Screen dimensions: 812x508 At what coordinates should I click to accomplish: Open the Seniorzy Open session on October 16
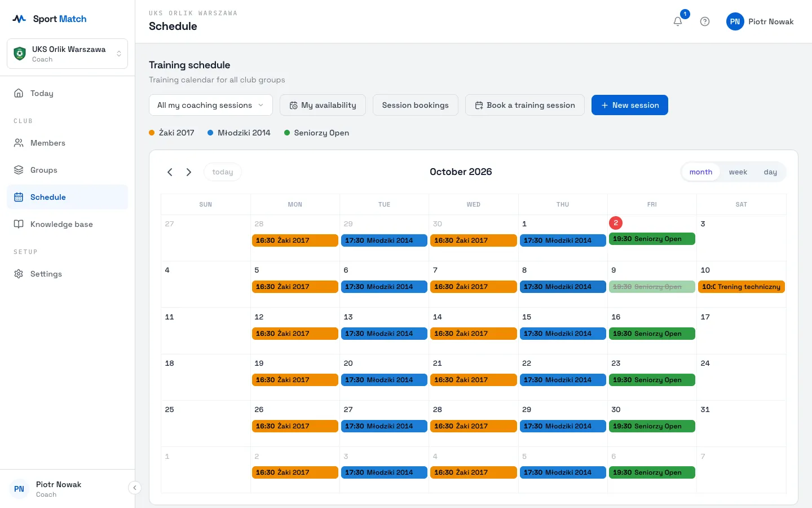pyautogui.click(x=652, y=334)
